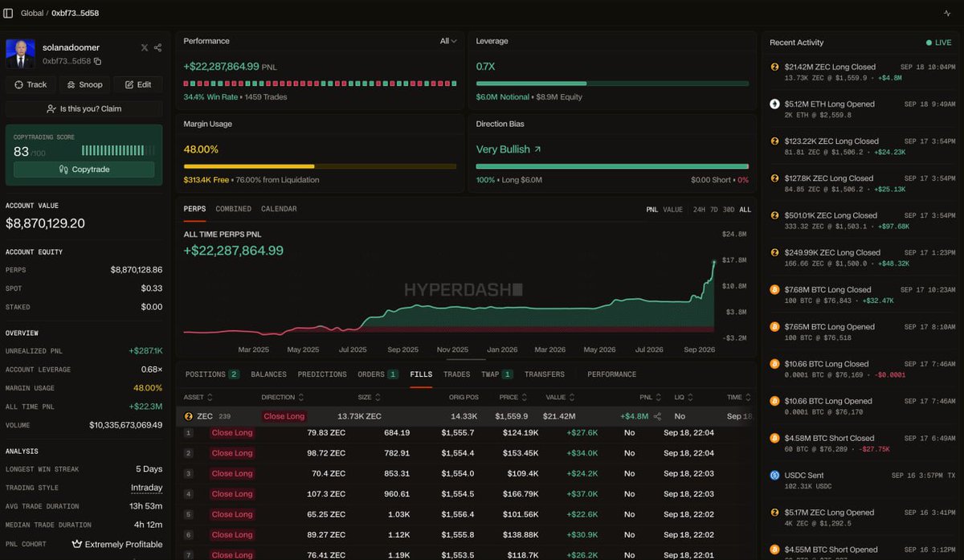Open the TRANSFERS tab
This screenshot has height=560, width=964.
(x=545, y=374)
